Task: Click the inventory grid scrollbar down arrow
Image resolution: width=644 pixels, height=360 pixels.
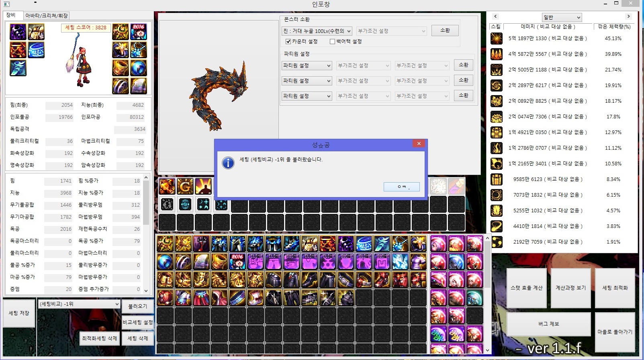Action: (x=487, y=350)
